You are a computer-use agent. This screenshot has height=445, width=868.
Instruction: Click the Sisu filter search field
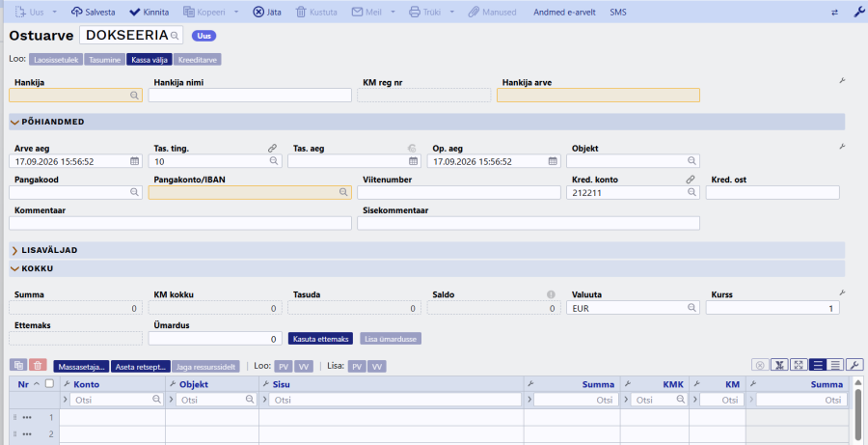pos(395,400)
